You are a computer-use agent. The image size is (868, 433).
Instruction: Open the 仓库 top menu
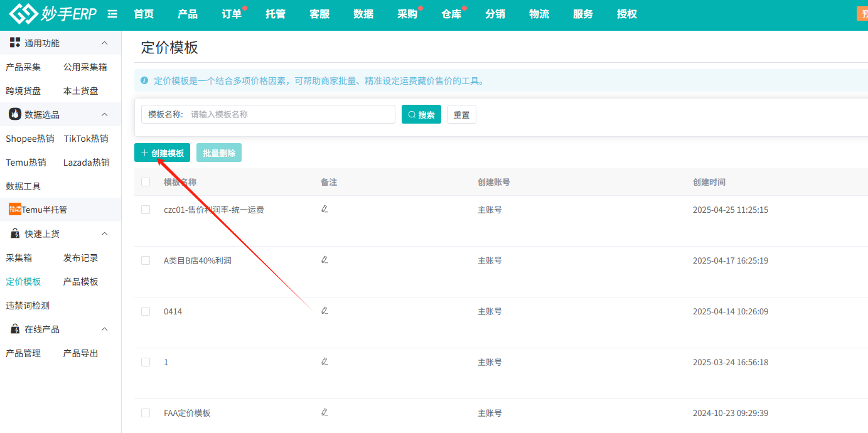click(451, 14)
